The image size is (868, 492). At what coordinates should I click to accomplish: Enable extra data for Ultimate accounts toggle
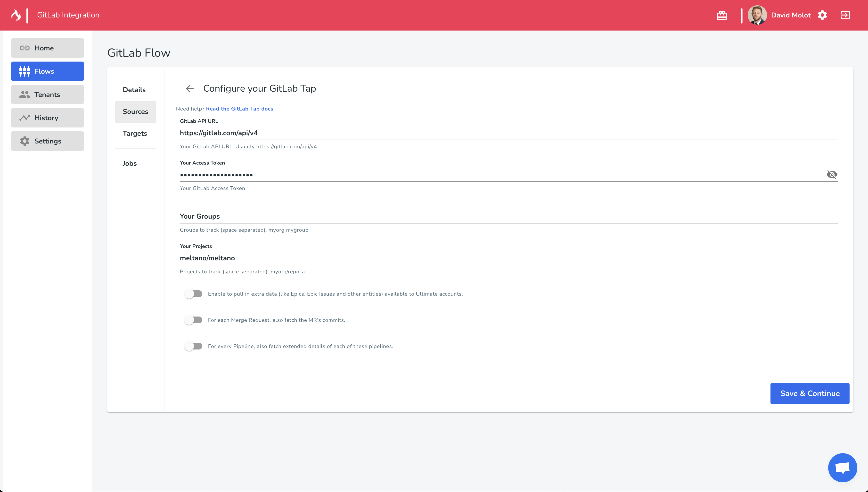[193, 294]
